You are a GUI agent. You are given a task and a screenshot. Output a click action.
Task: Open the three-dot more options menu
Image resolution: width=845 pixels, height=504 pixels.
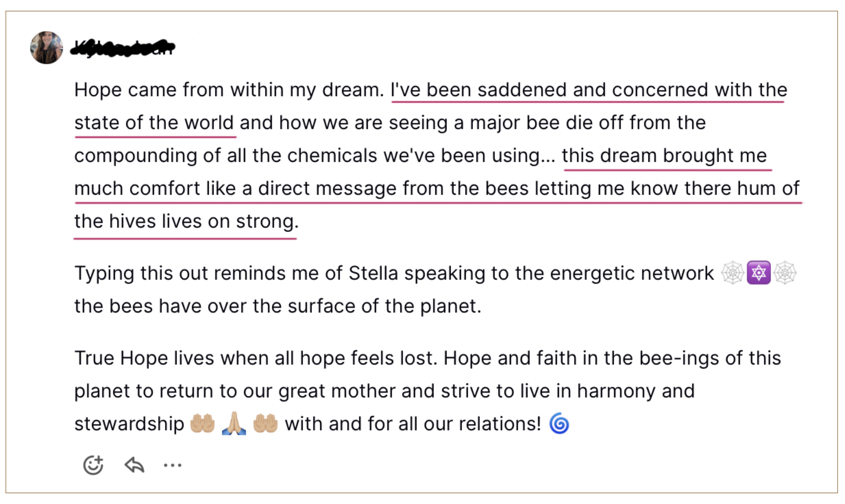tap(173, 465)
